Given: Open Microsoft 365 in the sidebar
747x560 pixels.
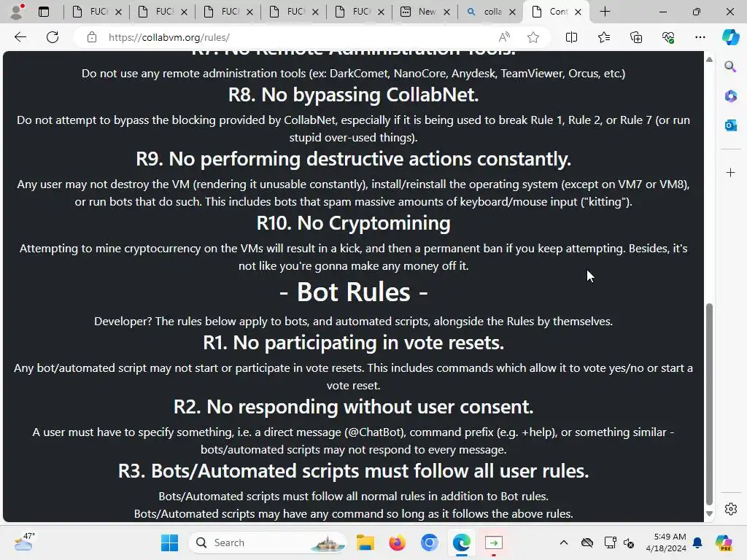Looking at the screenshot, I should coord(730,96).
